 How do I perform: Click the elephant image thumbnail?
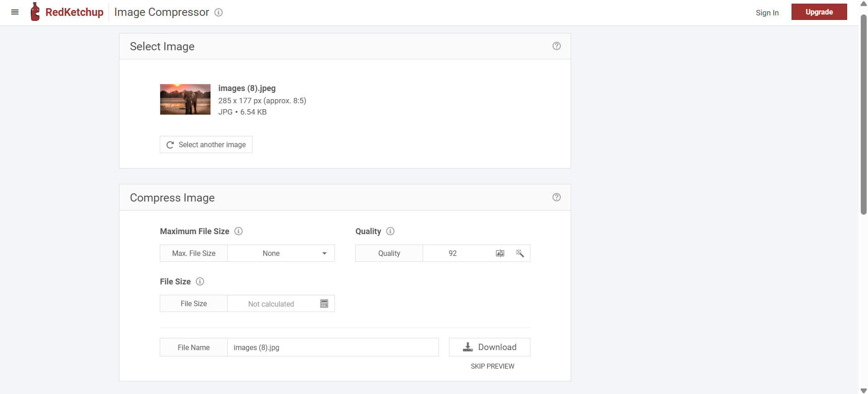point(185,100)
